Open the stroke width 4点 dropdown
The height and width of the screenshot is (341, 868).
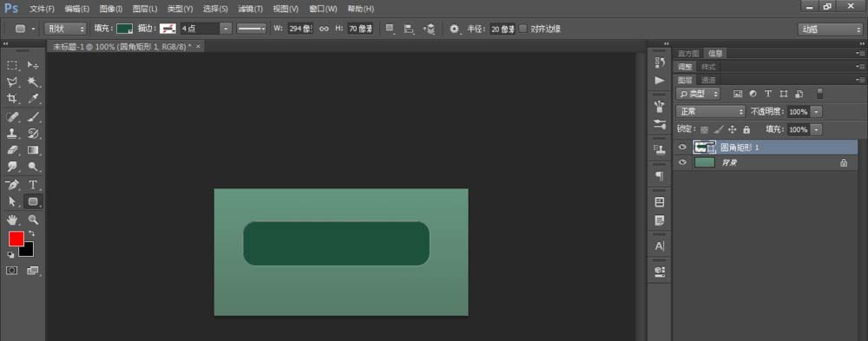[x=226, y=29]
